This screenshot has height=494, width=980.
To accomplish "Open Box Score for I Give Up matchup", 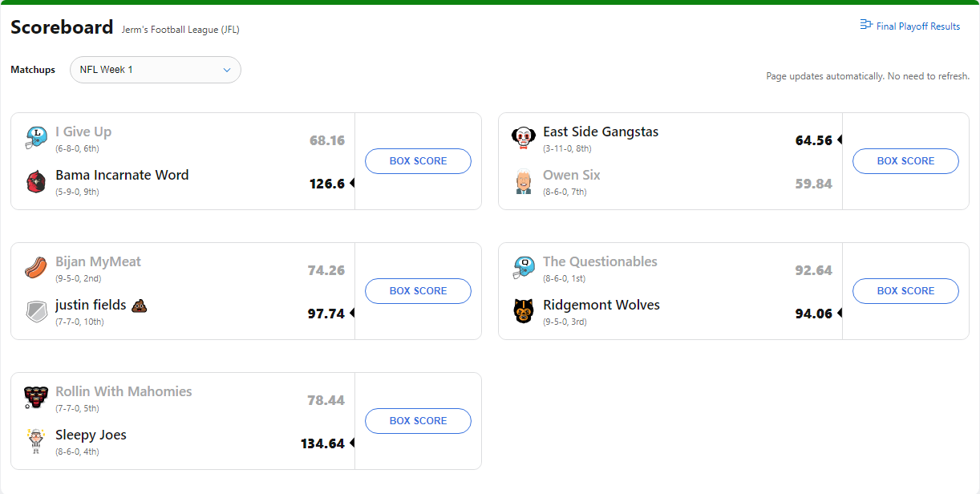I will coord(418,161).
